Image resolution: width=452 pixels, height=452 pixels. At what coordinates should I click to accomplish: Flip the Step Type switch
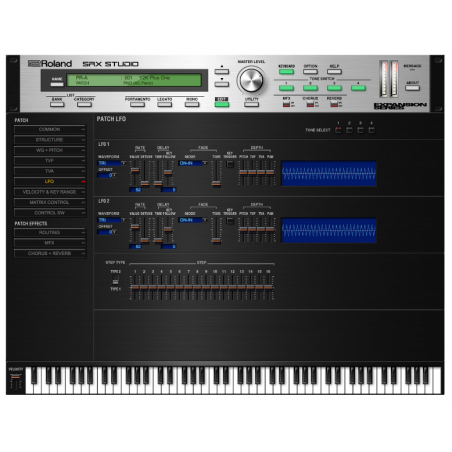pyautogui.click(x=115, y=280)
